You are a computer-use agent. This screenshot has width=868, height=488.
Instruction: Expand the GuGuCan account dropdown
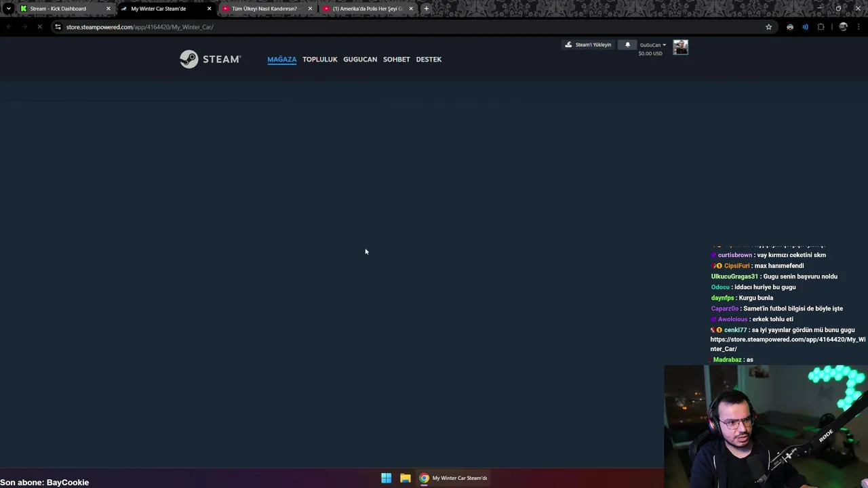[x=653, y=45]
